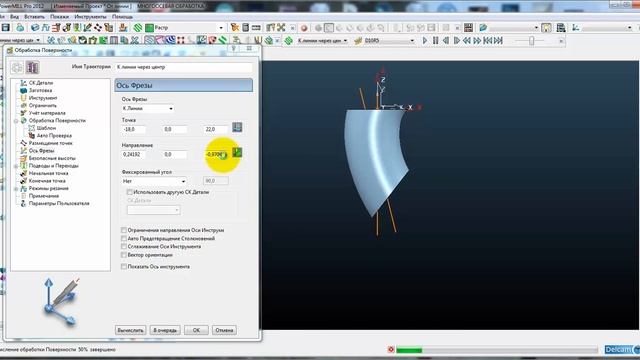Image resolution: width=640 pixels, height=360 pixels.
Task: Click the help question icon on dialog title
Action: coord(234,49)
